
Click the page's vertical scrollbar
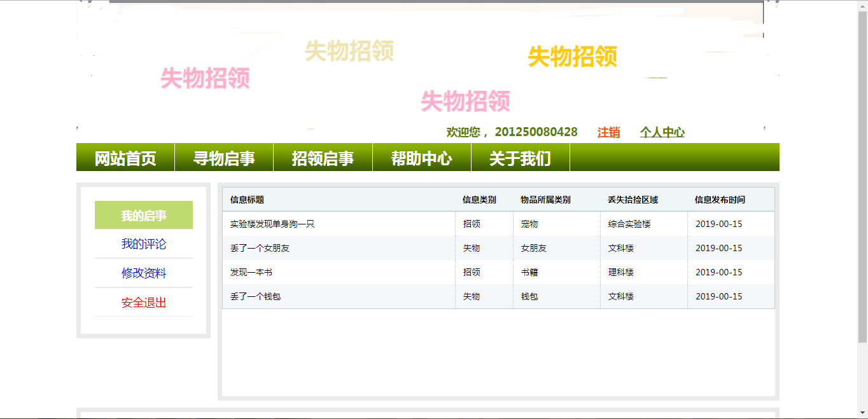862,178
